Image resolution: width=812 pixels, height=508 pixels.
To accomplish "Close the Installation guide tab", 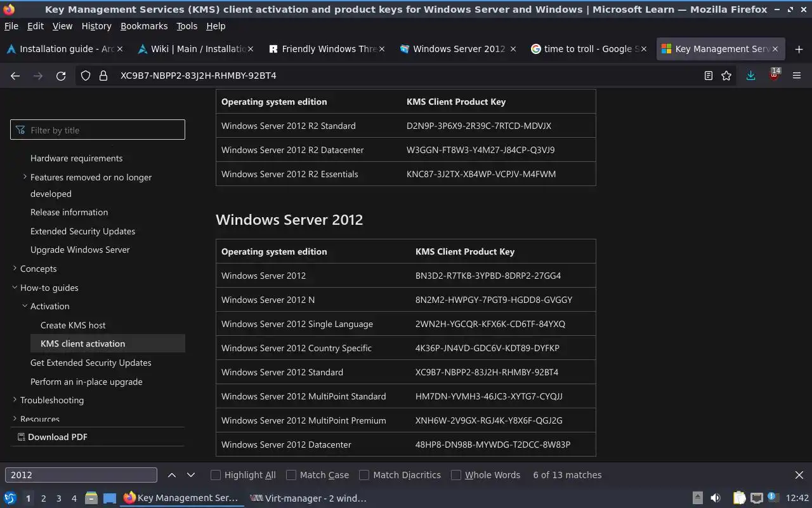I will pos(120,49).
